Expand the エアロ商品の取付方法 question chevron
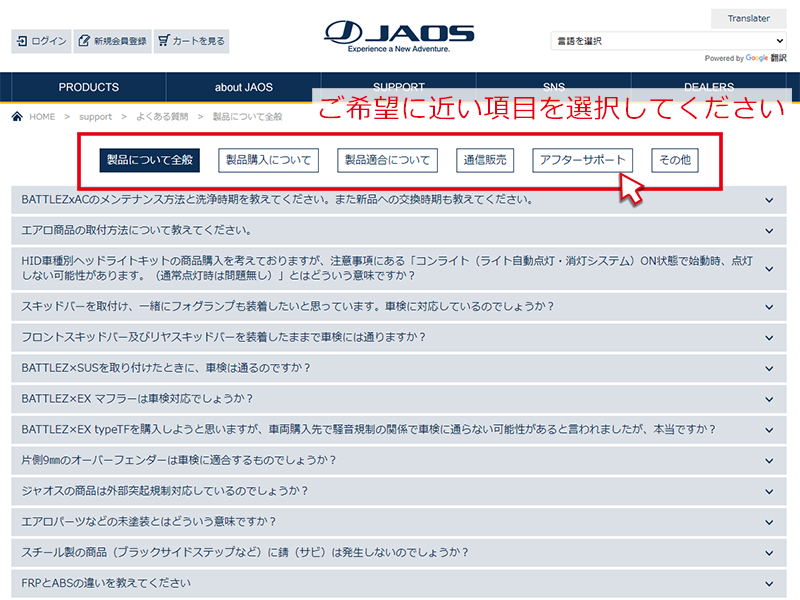 [769, 231]
